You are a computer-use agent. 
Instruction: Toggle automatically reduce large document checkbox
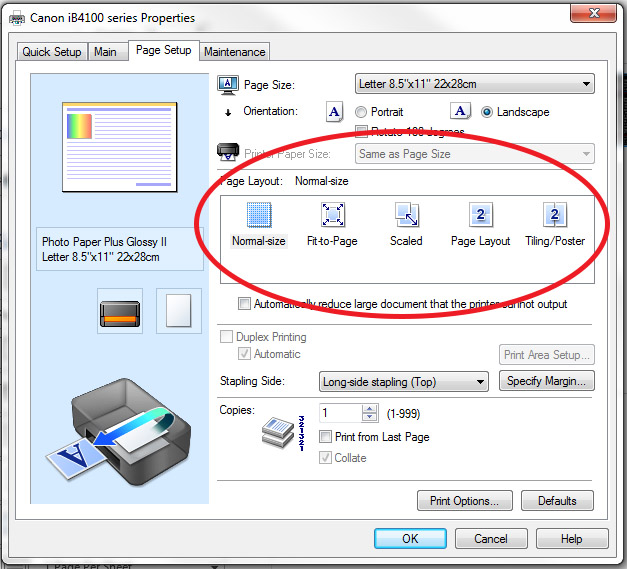[244, 304]
